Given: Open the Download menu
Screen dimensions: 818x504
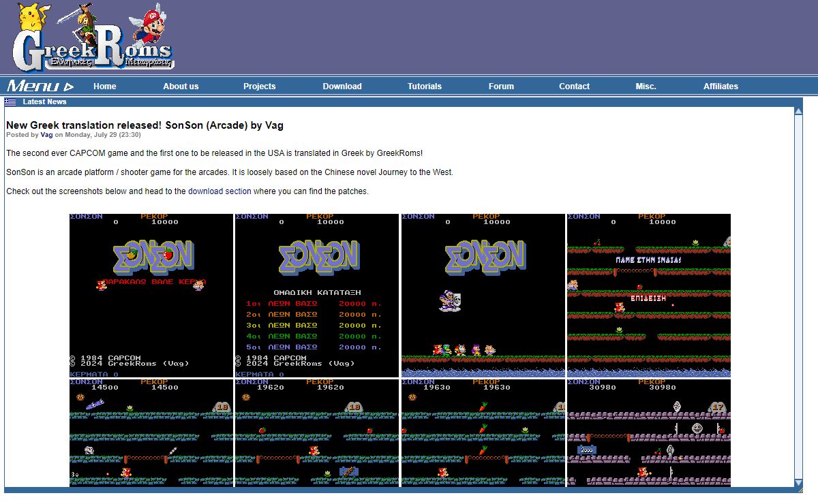Looking at the screenshot, I should click(342, 86).
